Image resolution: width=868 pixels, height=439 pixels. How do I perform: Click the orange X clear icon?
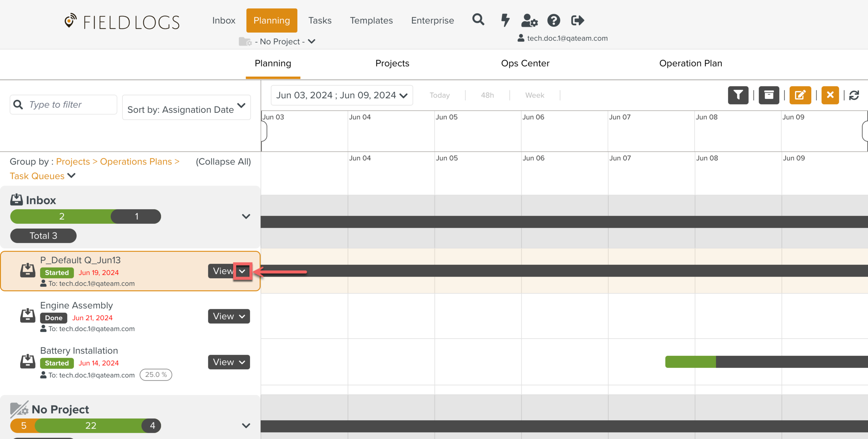point(830,95)
